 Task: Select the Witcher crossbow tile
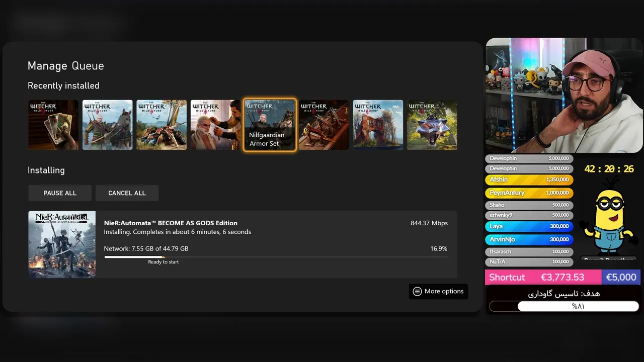pyautogui.click(x=324, y=125)
